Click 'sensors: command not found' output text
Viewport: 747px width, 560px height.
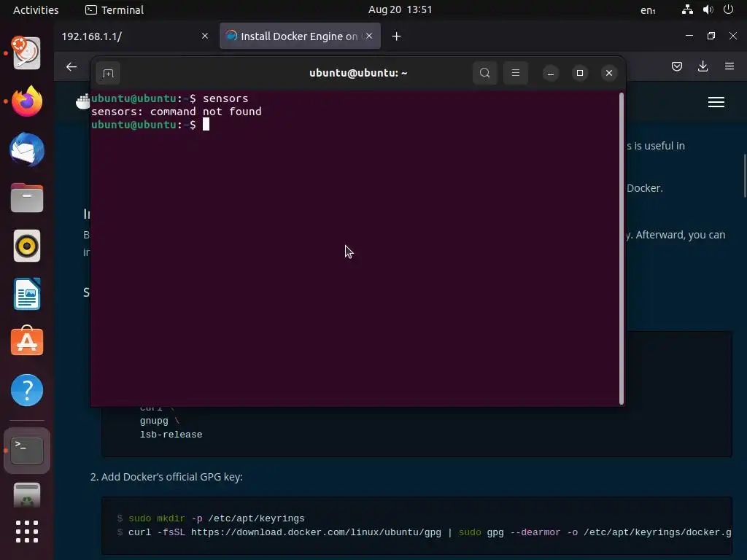coord(177,112)
